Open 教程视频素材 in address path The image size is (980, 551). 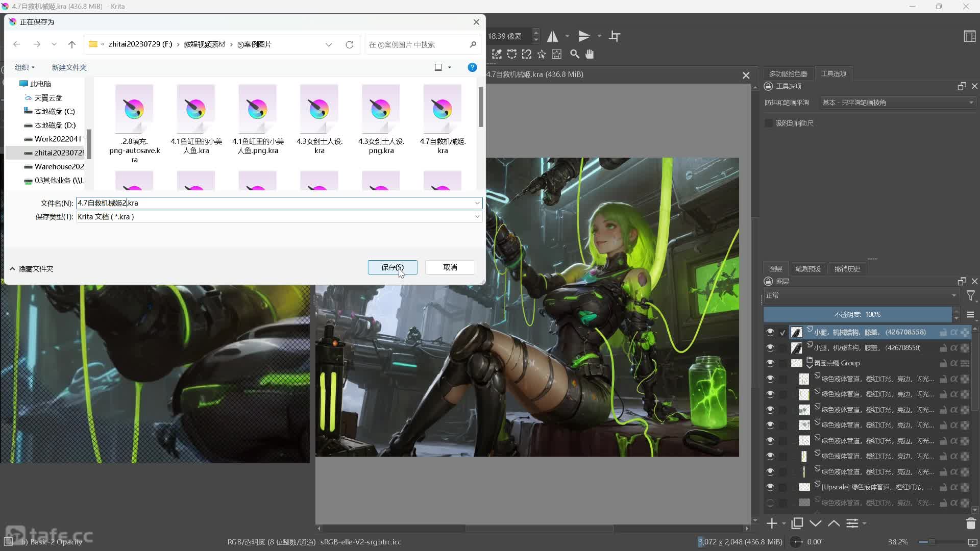(x=205, y=44)
